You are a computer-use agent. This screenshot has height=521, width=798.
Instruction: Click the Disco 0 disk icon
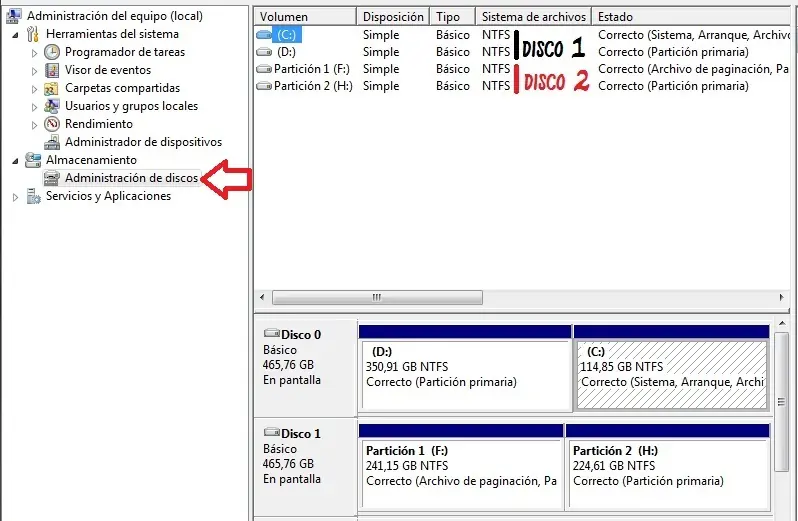[x=272, y=334]
